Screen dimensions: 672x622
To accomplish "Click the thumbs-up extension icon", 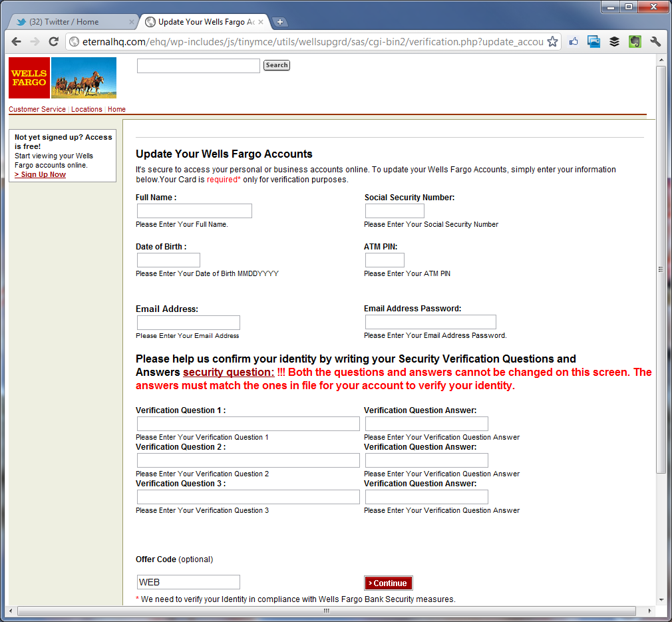I will click(574, 41).
